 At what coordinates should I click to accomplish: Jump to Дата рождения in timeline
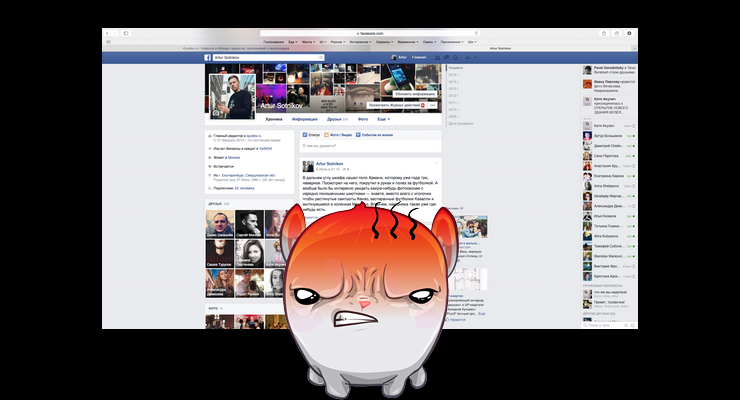point(461,124)
